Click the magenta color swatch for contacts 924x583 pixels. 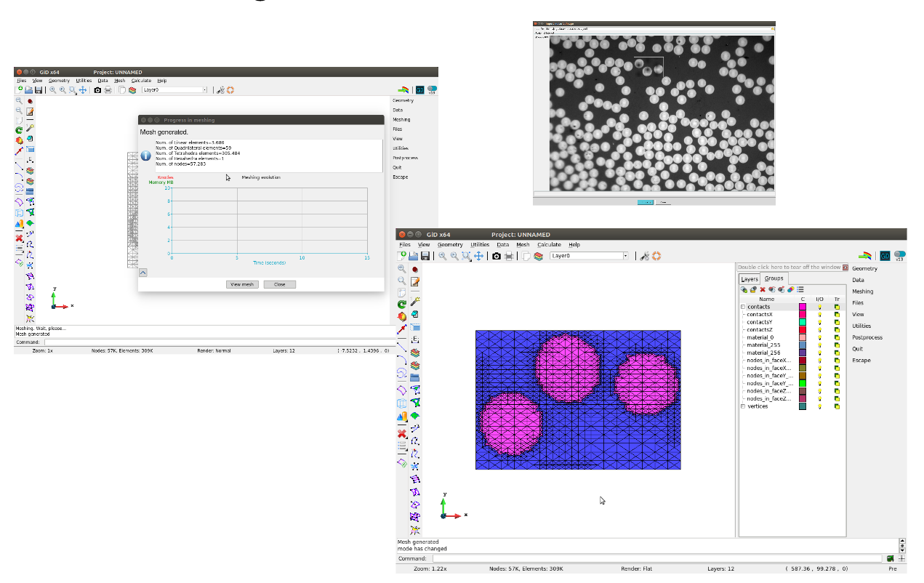(803, 306)
